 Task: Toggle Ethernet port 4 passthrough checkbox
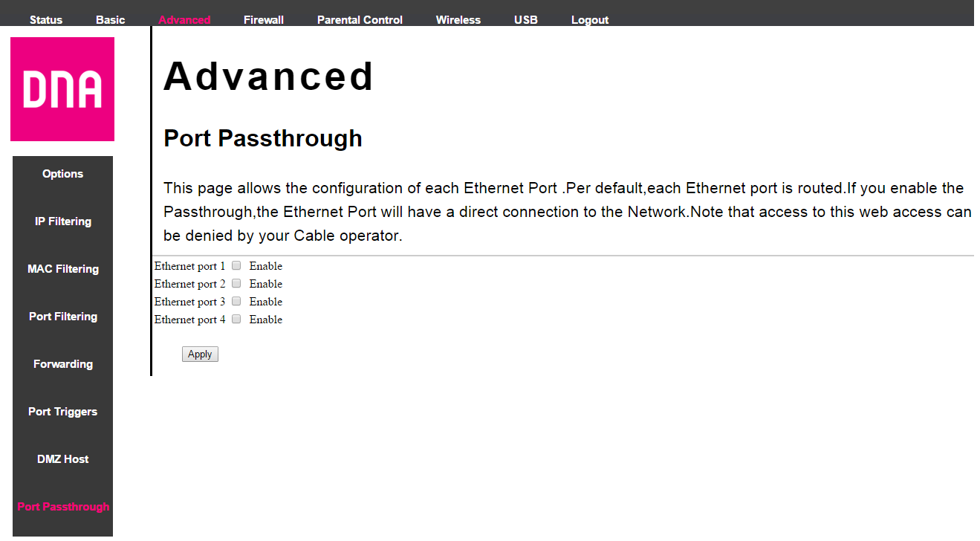[x=236, y=319]
